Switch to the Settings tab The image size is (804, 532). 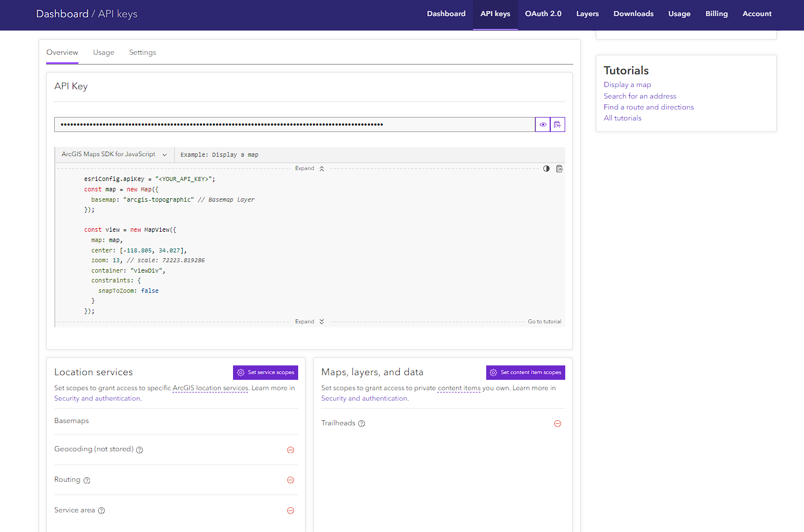(x=142, y=52)
